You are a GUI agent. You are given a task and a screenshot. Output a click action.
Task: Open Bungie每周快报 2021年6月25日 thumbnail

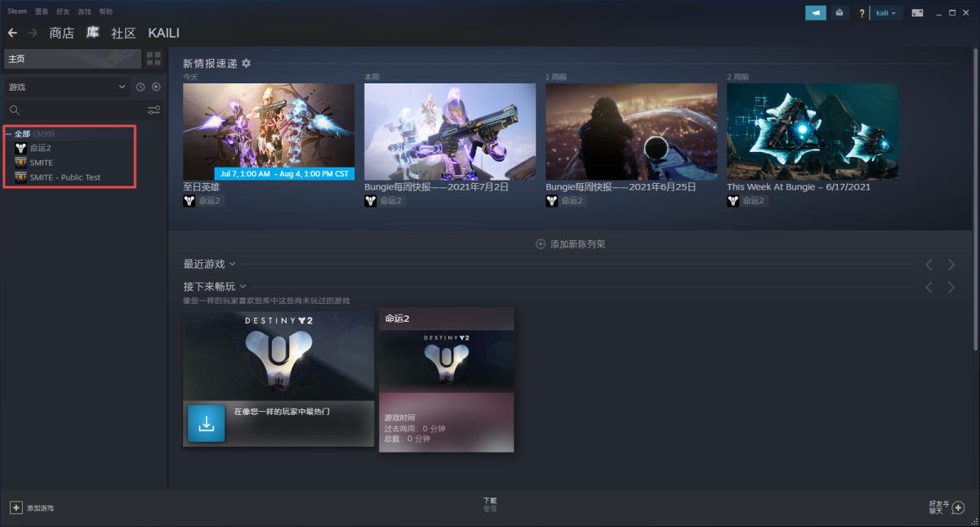coord(631,132)
